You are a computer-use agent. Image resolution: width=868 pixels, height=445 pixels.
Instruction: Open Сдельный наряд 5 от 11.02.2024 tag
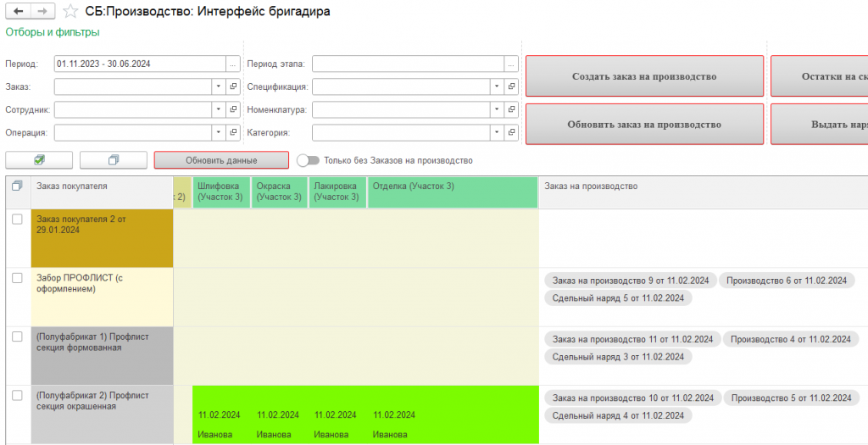pos(618,298)
